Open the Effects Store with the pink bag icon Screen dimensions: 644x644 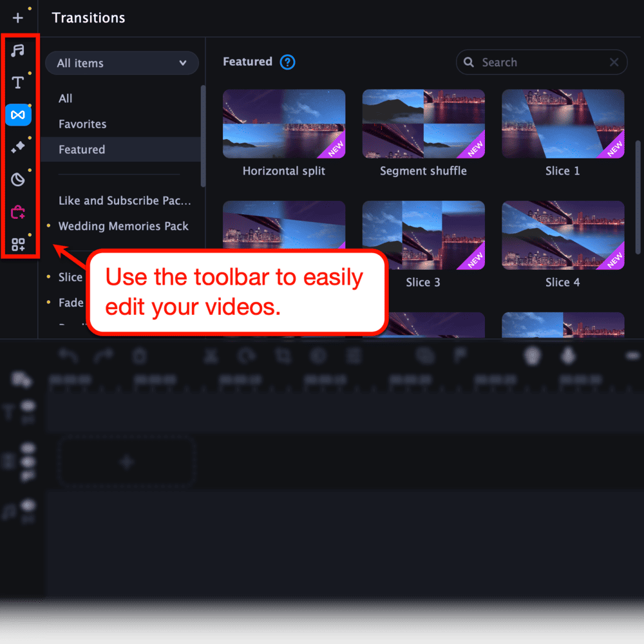[x=19, y=212]
